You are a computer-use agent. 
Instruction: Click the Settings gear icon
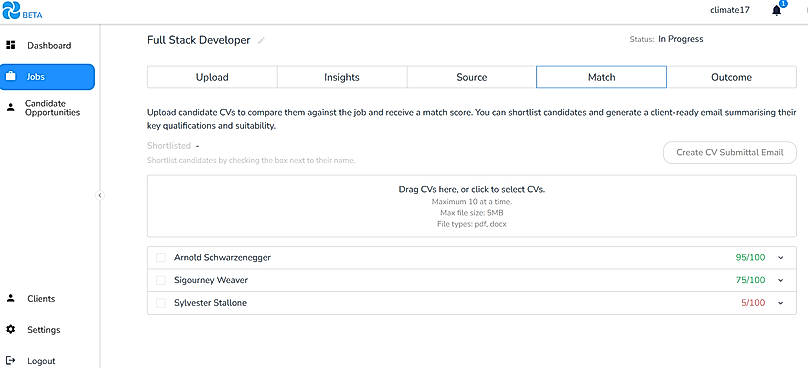(x=10, y=329)
